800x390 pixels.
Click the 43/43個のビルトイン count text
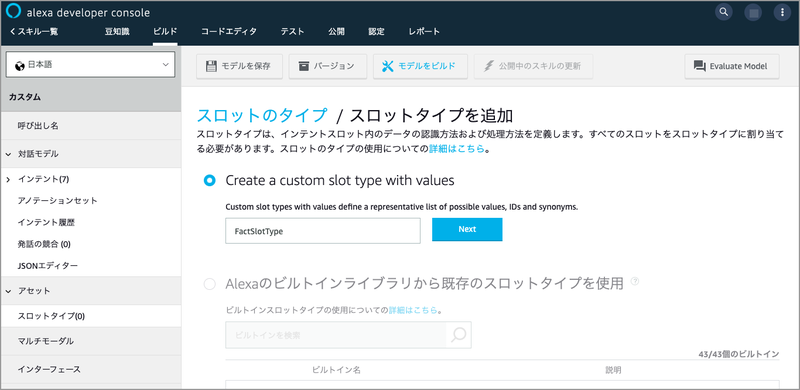[739, 354]
